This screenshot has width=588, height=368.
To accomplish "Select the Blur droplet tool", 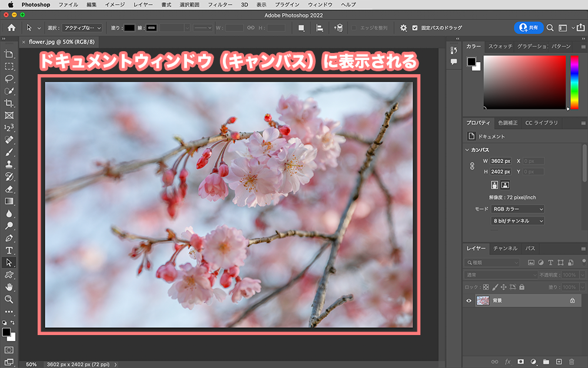I will [x=9, y=214].
